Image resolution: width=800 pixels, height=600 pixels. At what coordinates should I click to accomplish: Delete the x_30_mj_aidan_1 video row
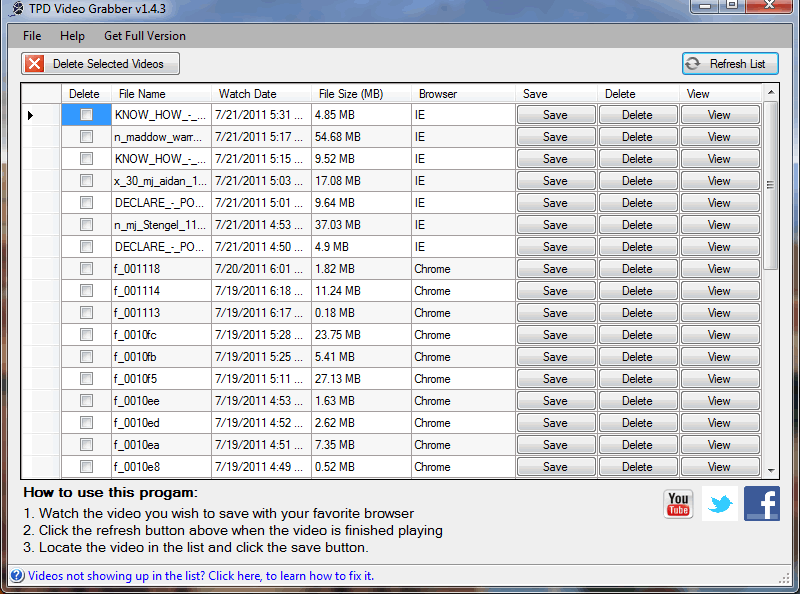point(638,181)
